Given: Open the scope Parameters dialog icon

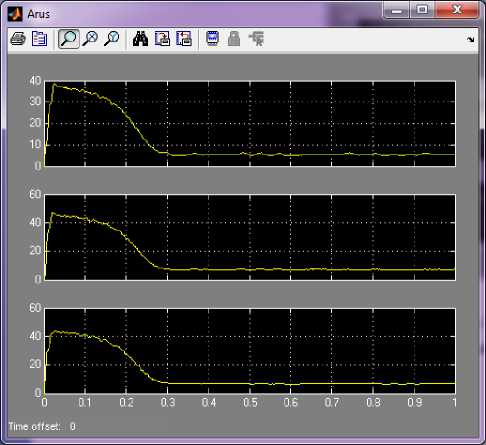Looking at the screenshot, I should (39, 39).
